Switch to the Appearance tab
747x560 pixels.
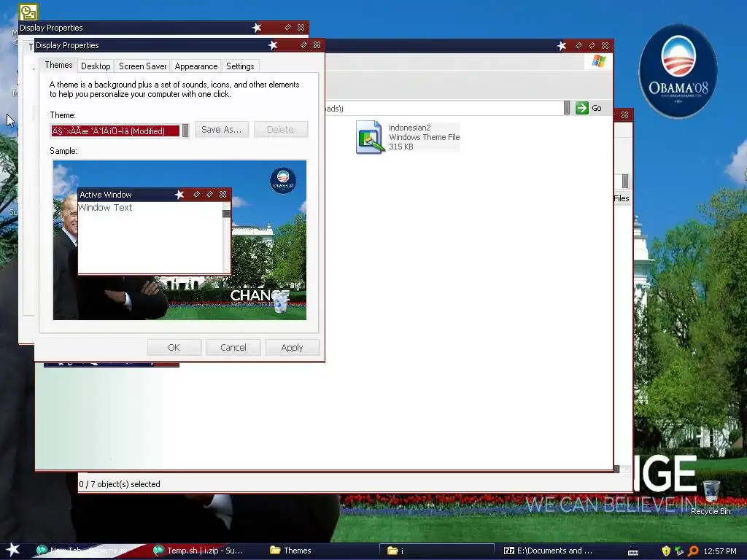click(196, 66)
